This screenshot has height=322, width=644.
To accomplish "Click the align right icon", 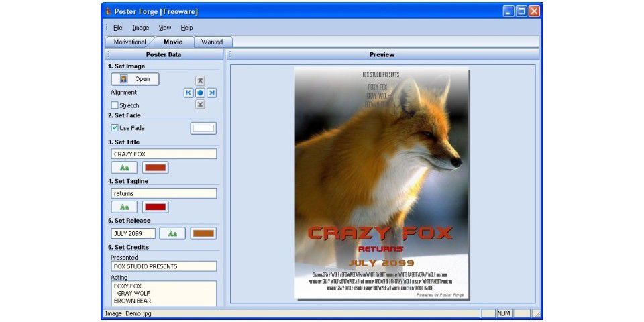I will (211, 93).
